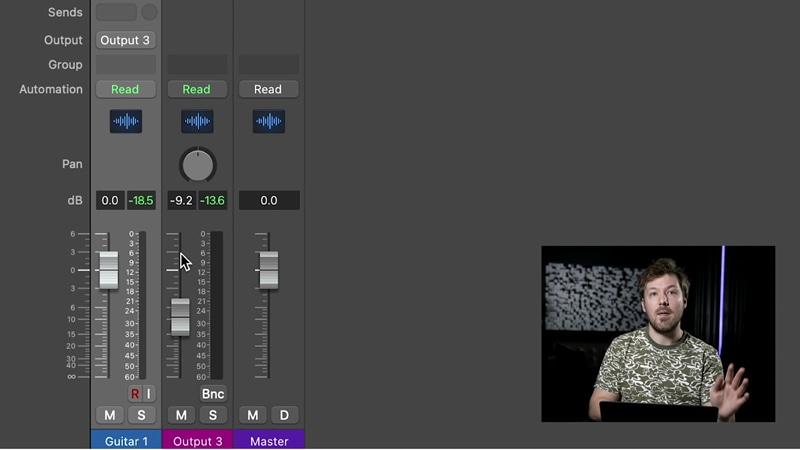
Task: Open the Guitar 1 automation Read menu
Action: pos(126,89)
